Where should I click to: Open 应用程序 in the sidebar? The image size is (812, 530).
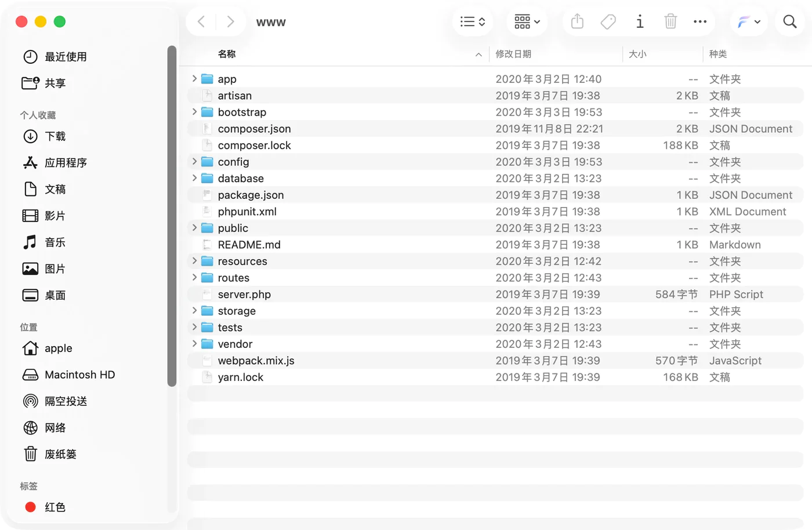tap(55, 163)
